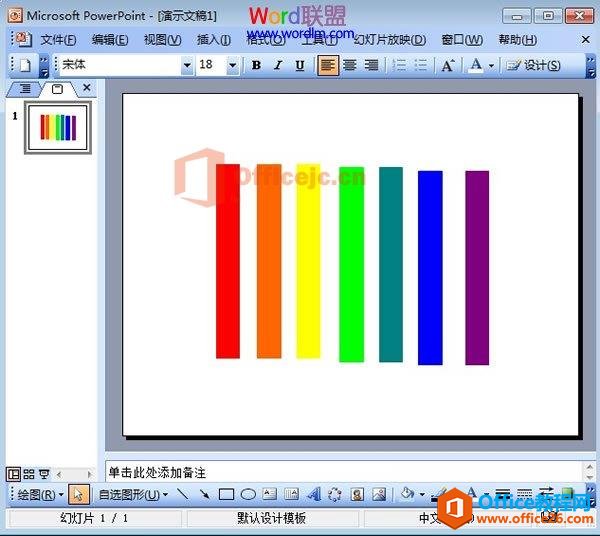Open the font color dropdown arrow
This screenshot has width=600, height=536.
pyautogui.click(x=491, y=66)
